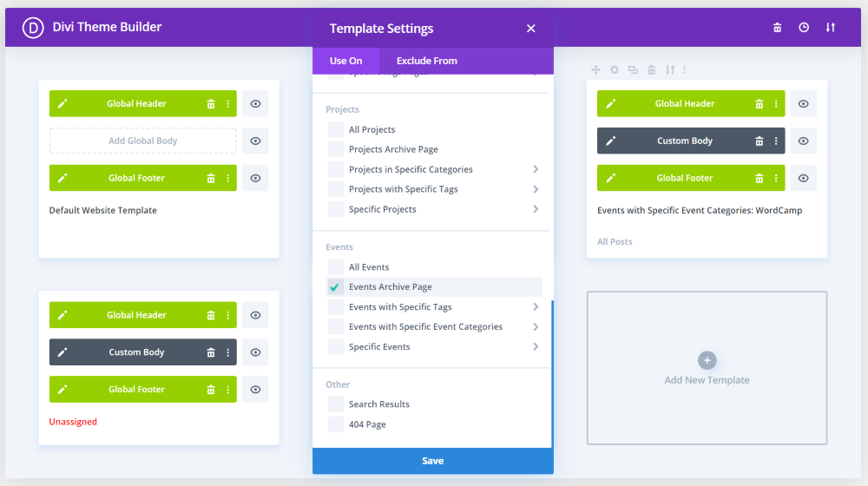
Task: Open settings gear above WordCamp template
Action: pos(615,69)
